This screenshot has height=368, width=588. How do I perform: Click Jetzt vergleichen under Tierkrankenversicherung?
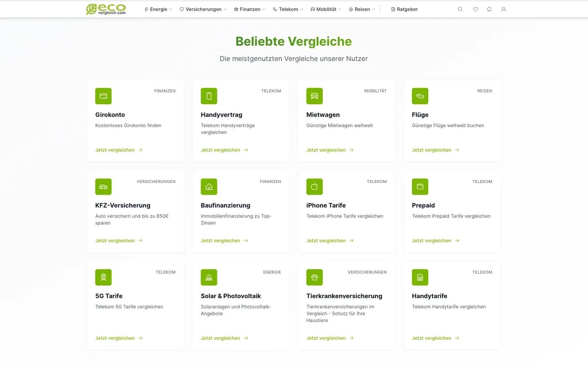(330, 338)
